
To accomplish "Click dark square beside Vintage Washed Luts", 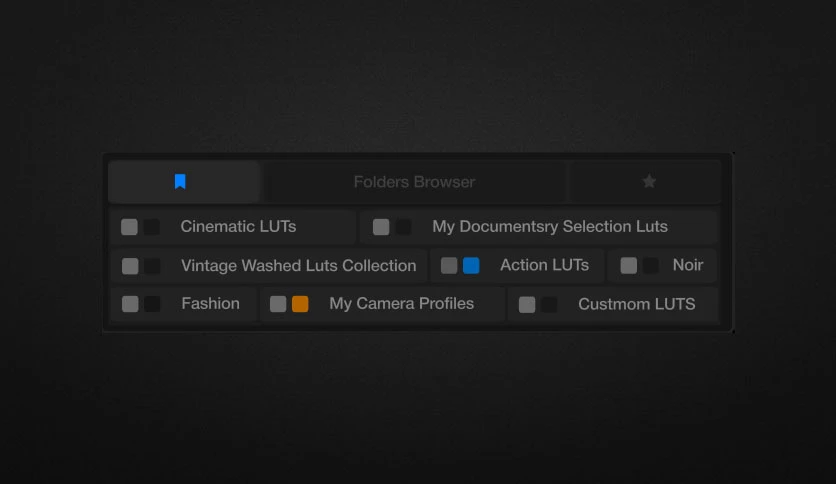I will (x=152, y=265).
